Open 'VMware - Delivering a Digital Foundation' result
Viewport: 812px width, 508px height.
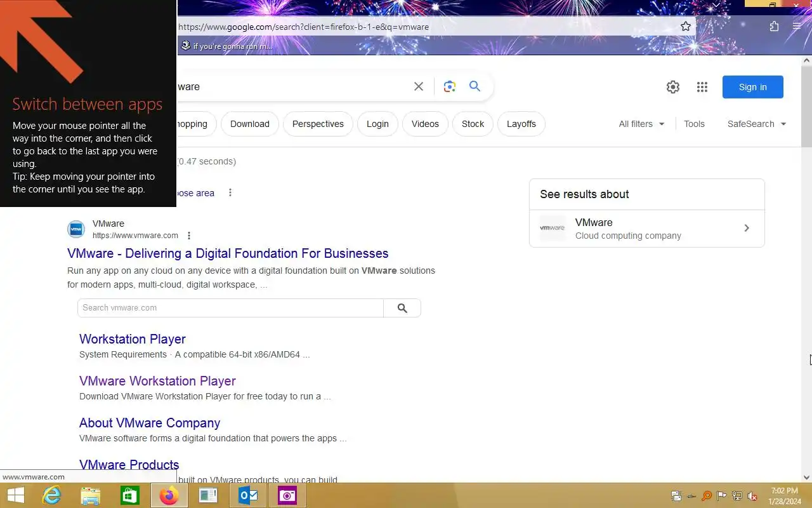coord(228,253)
